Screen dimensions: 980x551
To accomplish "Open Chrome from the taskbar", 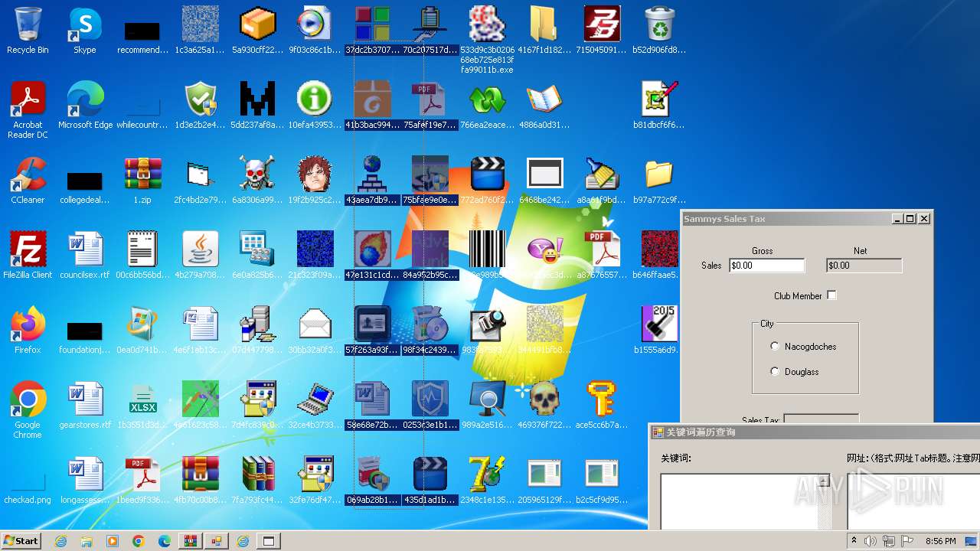I will pyautogui.click(x=139, y=541).
